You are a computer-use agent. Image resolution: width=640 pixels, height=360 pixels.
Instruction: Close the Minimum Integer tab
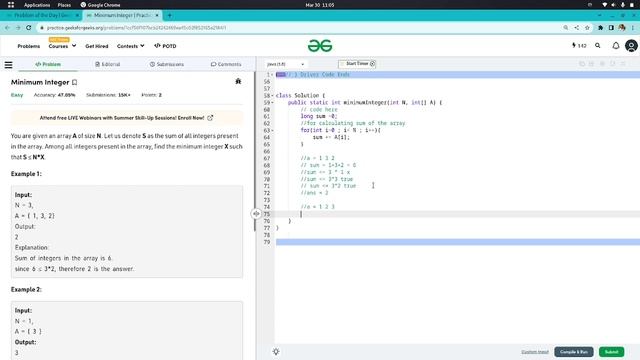click(157, 16)
